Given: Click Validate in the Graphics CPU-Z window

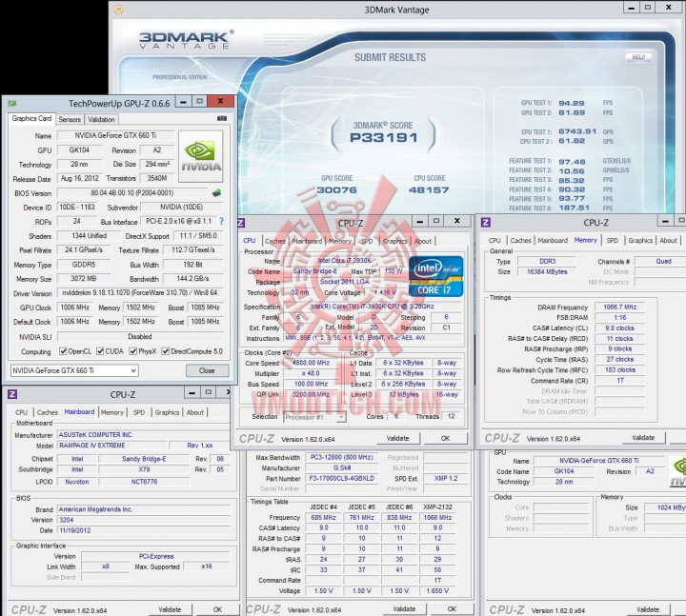Looking at the screenshot, I should point(648,609).
